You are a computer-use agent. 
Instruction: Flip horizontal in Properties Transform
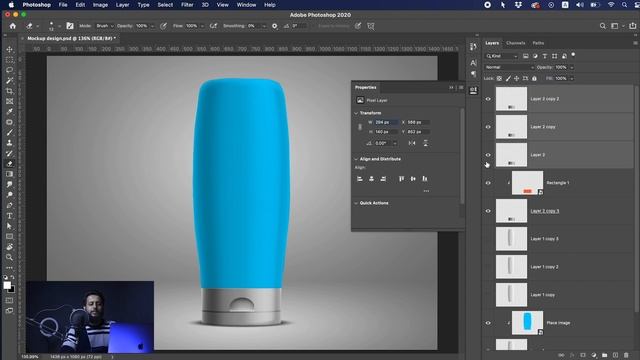tap(412, 143)
